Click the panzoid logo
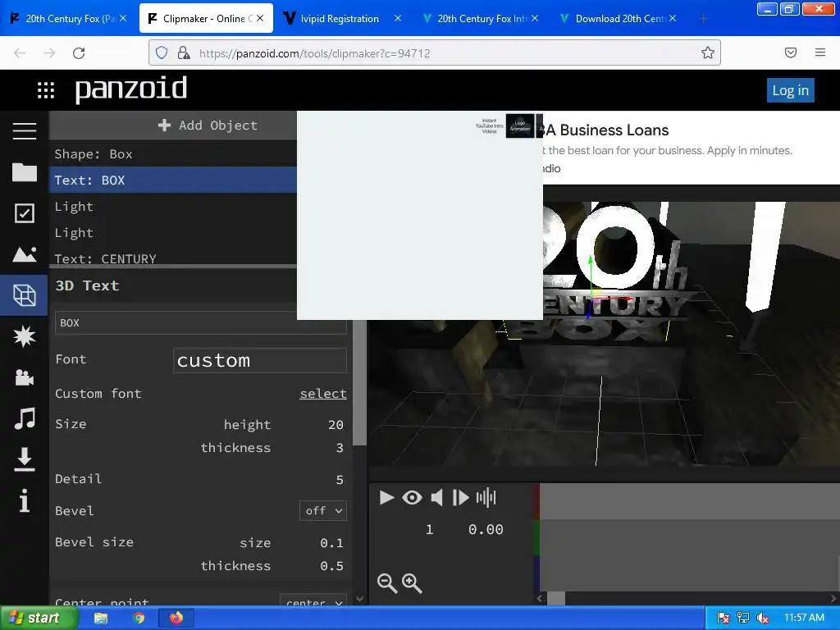 click(x=131, y=89)
